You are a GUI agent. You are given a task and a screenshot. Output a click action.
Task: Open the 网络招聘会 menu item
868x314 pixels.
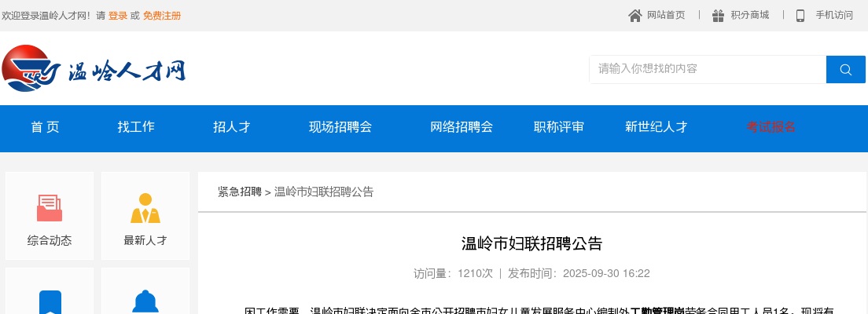462,127
